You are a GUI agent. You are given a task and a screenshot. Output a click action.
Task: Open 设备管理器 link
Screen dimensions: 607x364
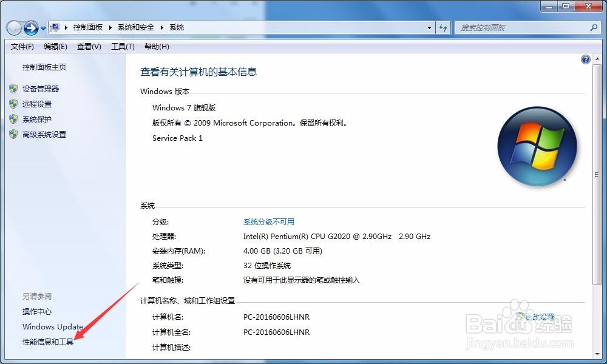[x=41, y=89]
